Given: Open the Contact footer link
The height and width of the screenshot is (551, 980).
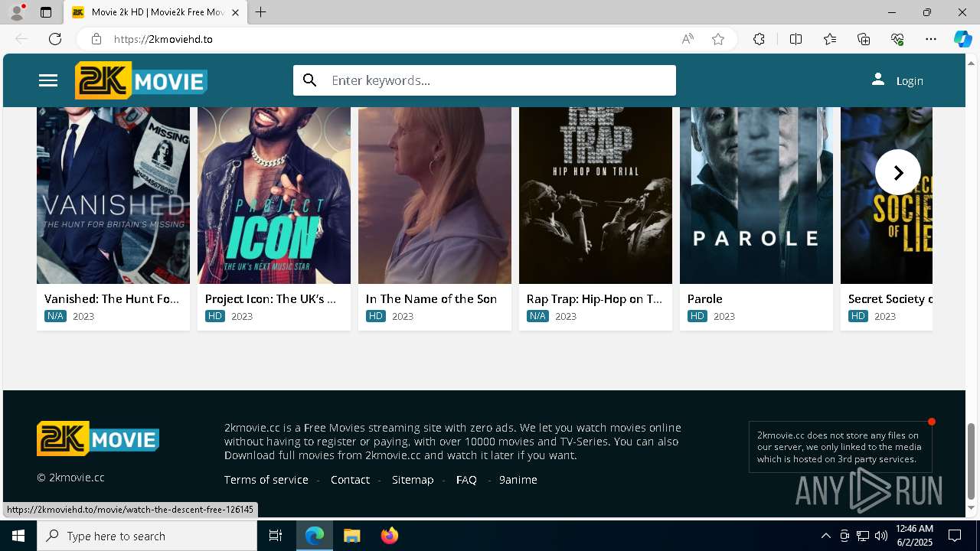Looking at the screenshot, I should [x=350, y=480].
